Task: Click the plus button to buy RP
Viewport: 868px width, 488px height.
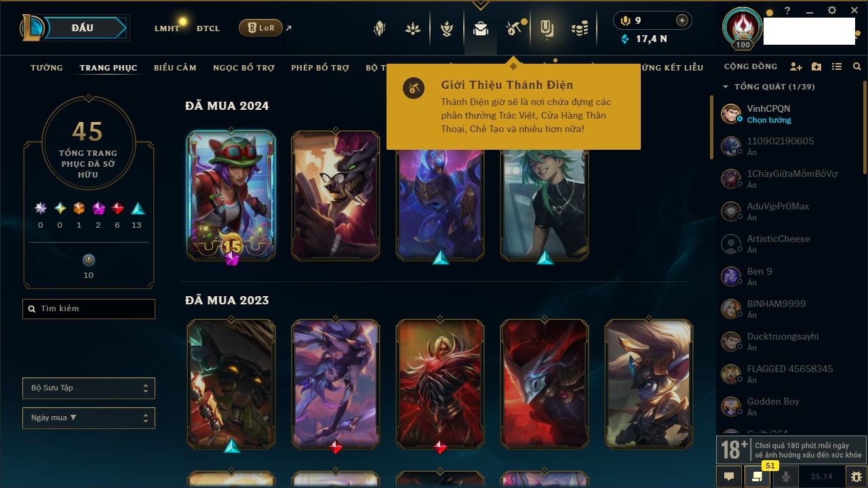Action: (x=682, y=20)
